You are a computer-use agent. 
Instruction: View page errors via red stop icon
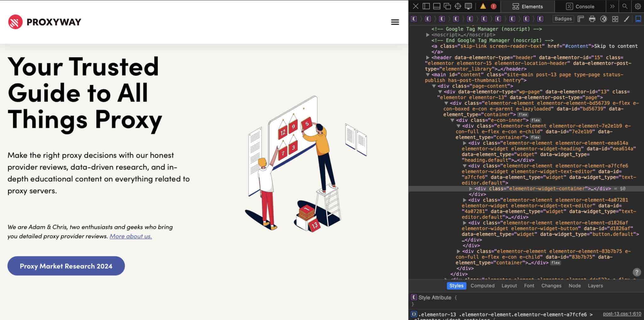pyautogui.click(x=494, y=6)
